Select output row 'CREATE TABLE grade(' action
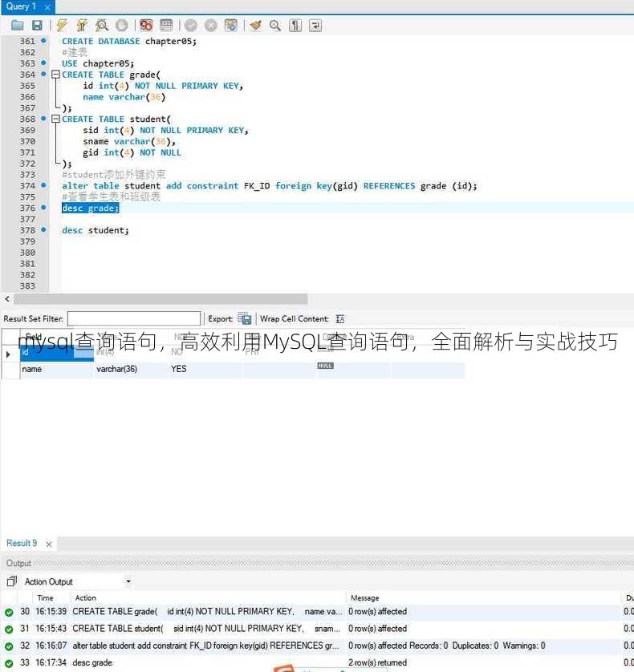Screen dimensions: 634x672 208,612
